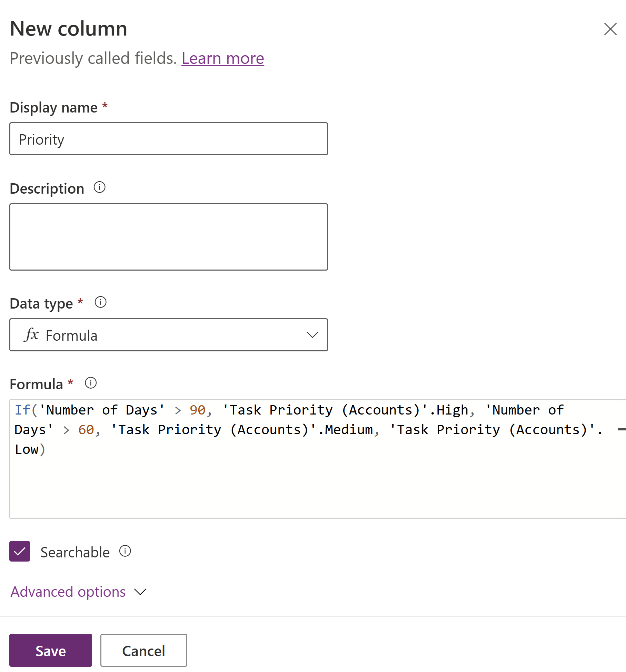The image size is (626, 672).
Task: View the Data type info tooltip
Action: [101, 303]
